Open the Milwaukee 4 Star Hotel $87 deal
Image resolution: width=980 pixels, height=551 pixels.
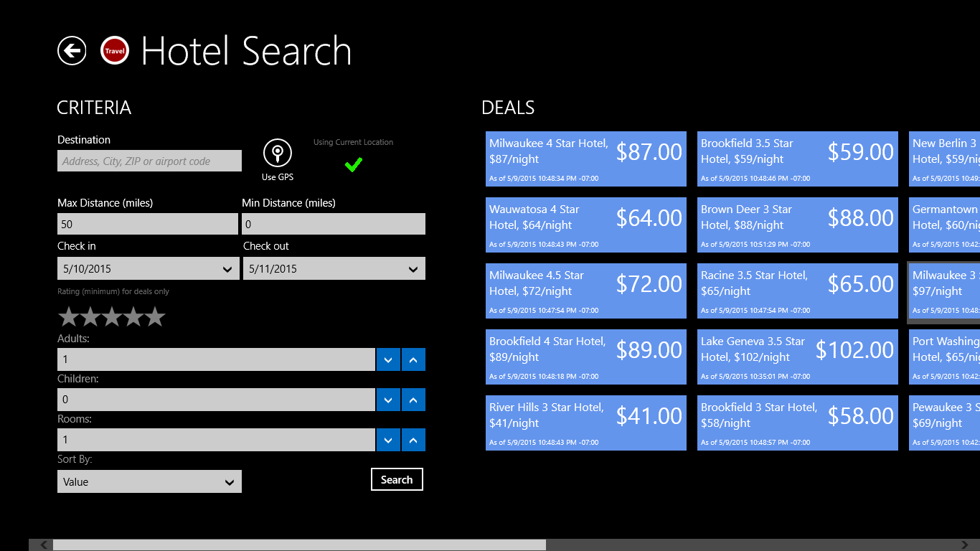coord(585,159)
